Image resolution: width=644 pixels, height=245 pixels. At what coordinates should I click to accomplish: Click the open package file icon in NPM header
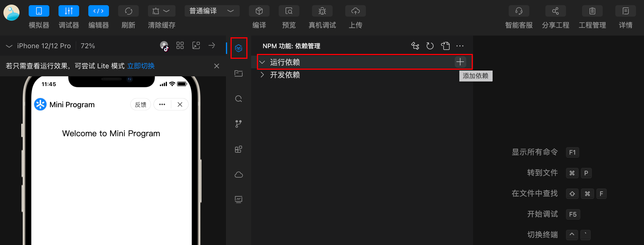[445, 46]
